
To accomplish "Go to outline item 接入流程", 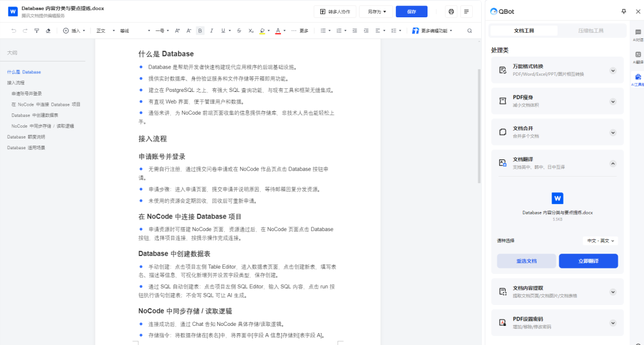I will point(16,82).
